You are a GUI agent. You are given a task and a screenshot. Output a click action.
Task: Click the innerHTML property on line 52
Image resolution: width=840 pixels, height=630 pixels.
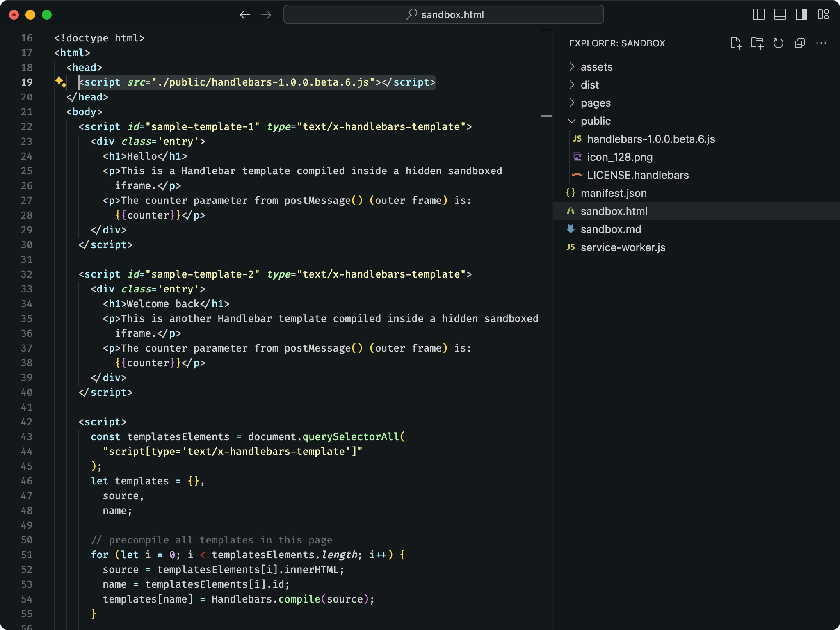(x=311, y=570)
